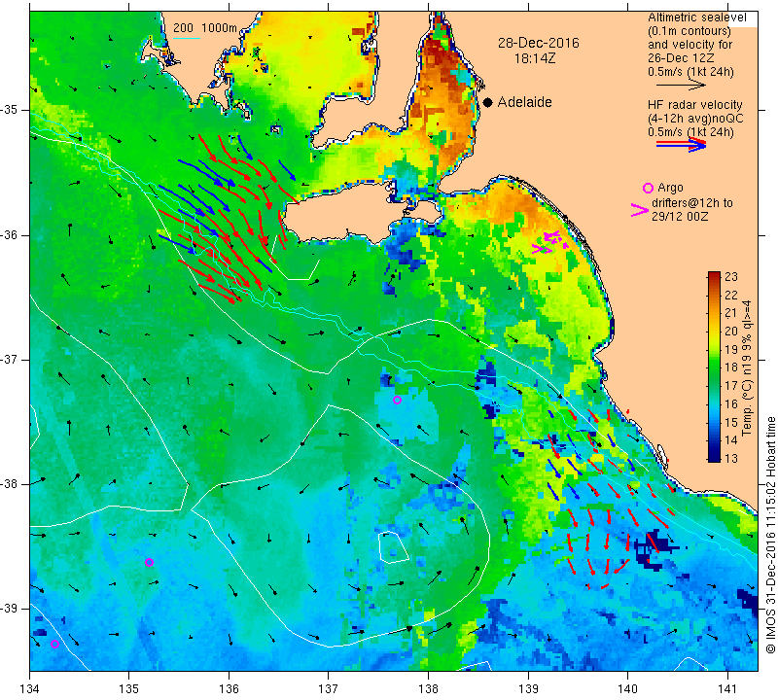The image size is (778, 700).
Task: Click the longitude axis label 141
Action: click(x=727, y=688)
